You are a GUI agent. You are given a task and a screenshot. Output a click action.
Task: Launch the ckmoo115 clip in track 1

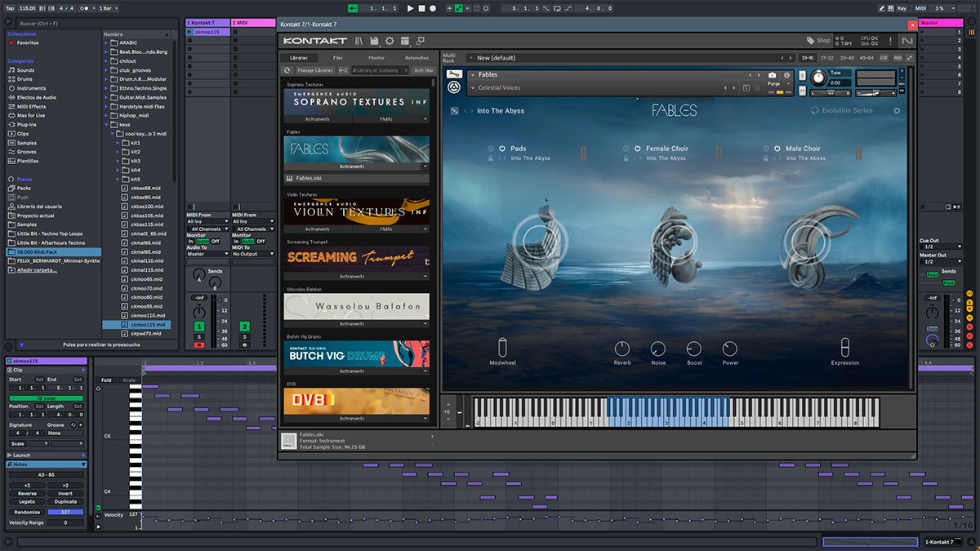point(190,32)
